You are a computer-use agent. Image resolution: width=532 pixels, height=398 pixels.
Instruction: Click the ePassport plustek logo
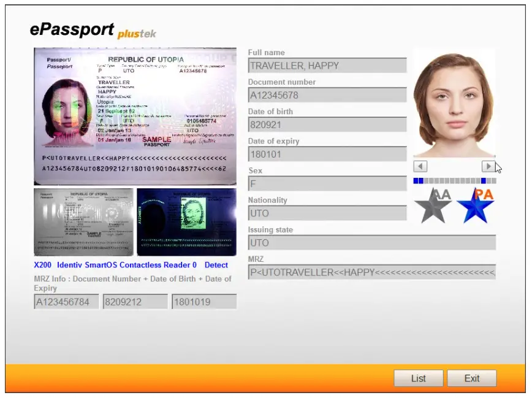[x=92, y=29]
